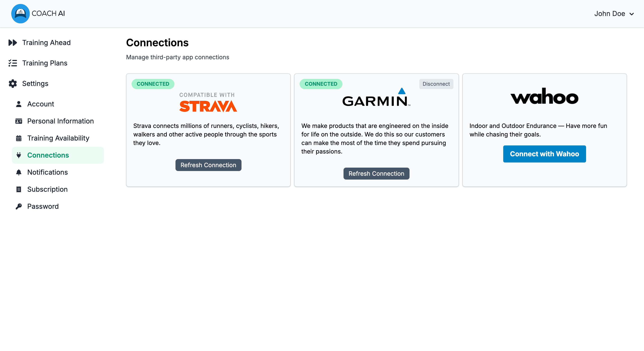The width and height of the screenshot is (644, 351).
Task: Click the COACH AI brand name
Action: coord(48,13)
